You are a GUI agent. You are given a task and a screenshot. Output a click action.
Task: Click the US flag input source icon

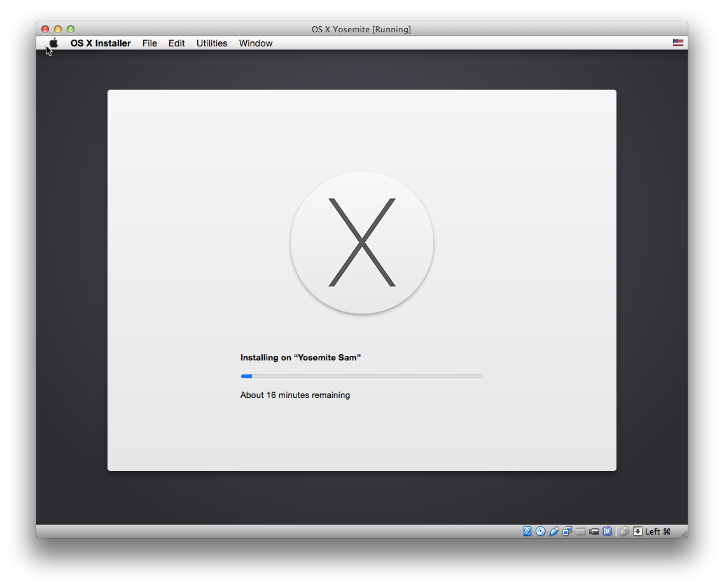(x=678, y=43)
